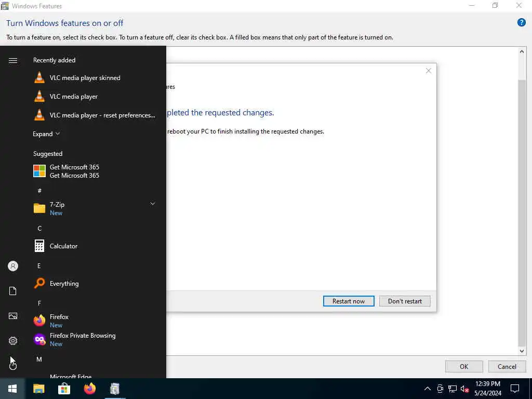Open Settings gear in Start sidebar
The height and width of the screenshot is (399, 532).
click(13, 341)
